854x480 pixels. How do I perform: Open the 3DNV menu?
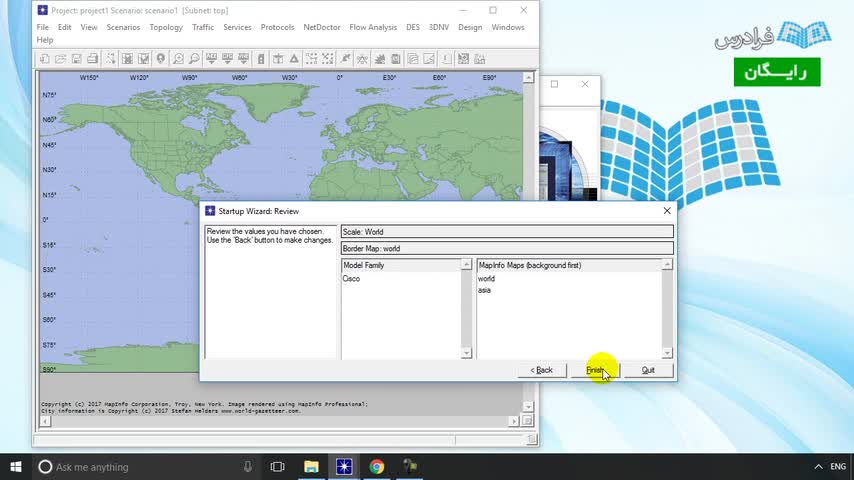(439, 27)
